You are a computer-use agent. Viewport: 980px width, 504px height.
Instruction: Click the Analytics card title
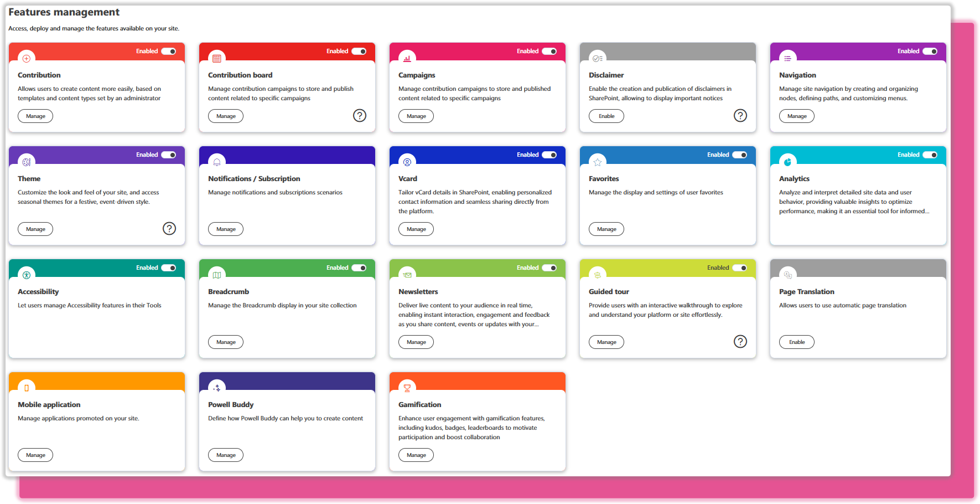pos(794,178)
